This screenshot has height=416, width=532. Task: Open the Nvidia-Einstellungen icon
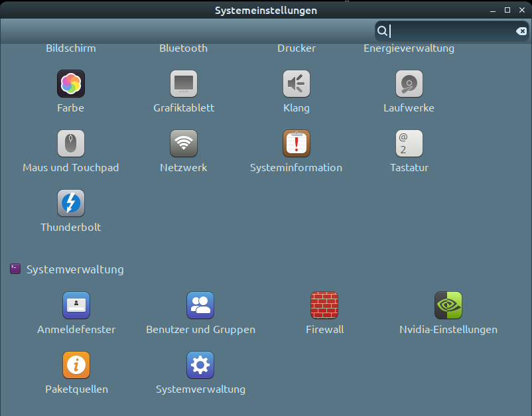coord(448,305)
